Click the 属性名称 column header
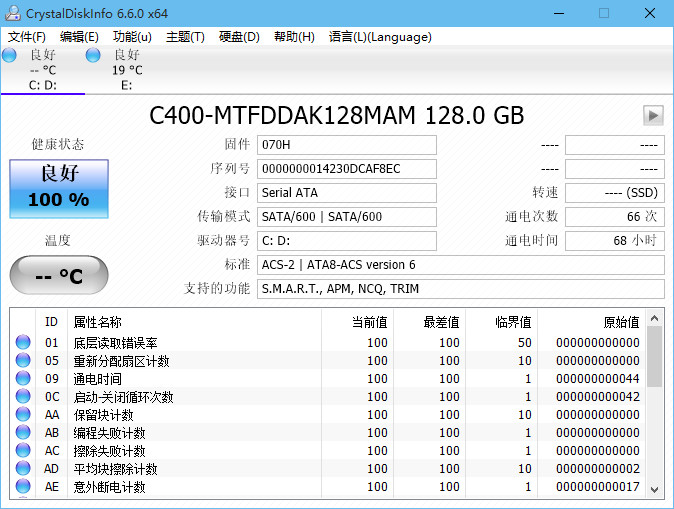 194,322
